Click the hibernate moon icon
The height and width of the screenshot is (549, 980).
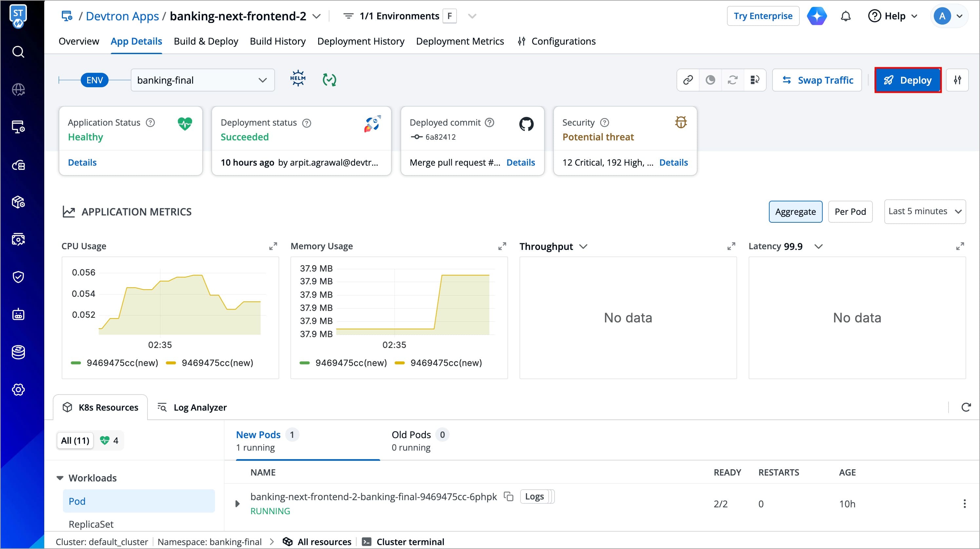tap(710, 80)
